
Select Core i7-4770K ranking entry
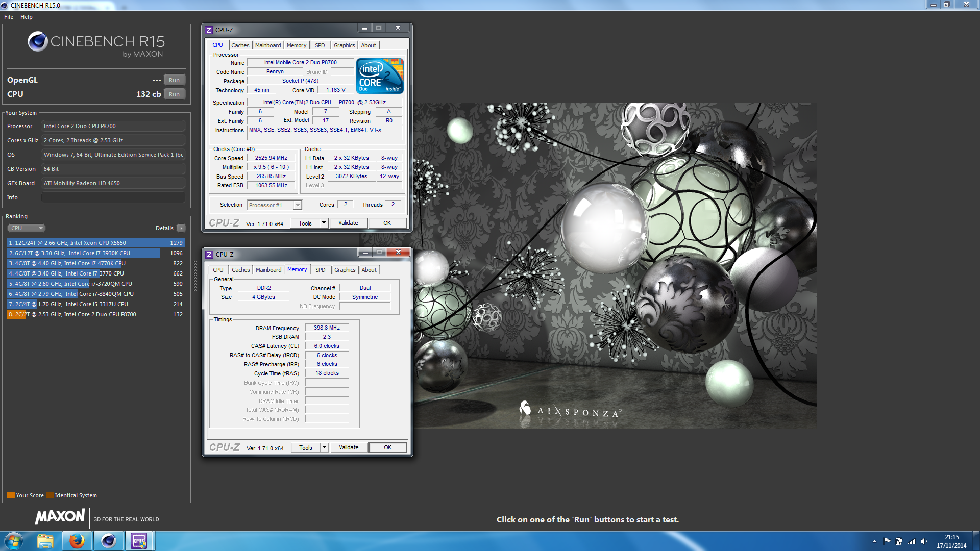tap(96, 263)
